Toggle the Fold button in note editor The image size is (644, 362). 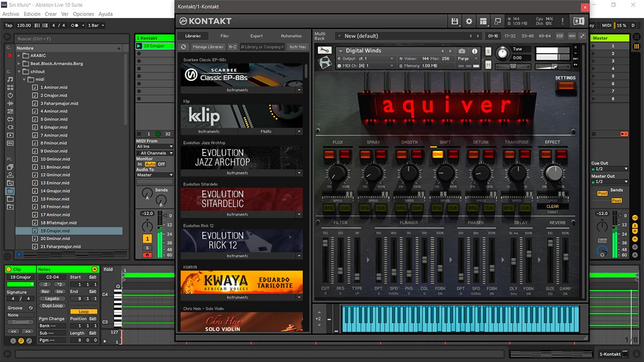click(x=108, y=270)
